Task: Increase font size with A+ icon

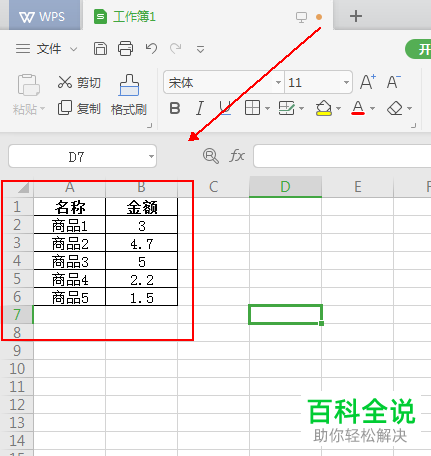Action: [368, 82]
